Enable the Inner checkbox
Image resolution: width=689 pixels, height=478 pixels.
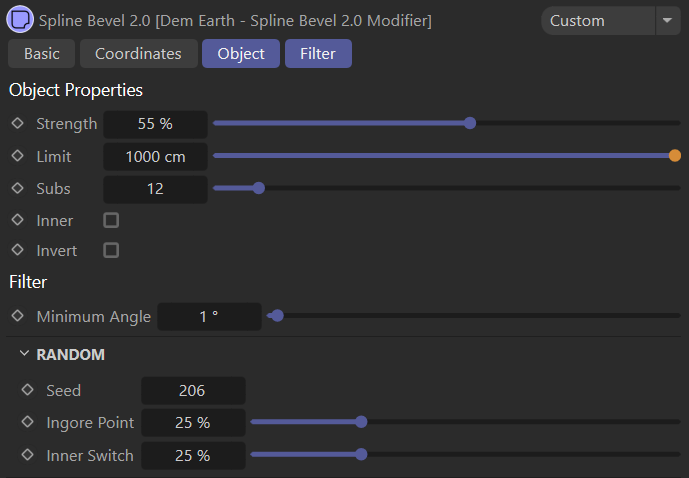pyautogui.click(x=111, y=220)
